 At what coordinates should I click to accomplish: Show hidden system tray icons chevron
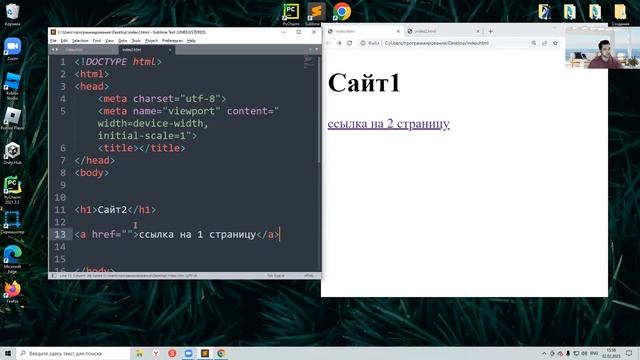[544, 353]
